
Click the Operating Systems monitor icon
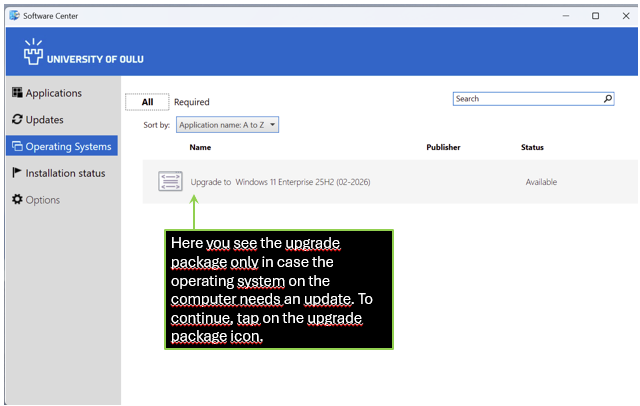(x=17, y=147)
